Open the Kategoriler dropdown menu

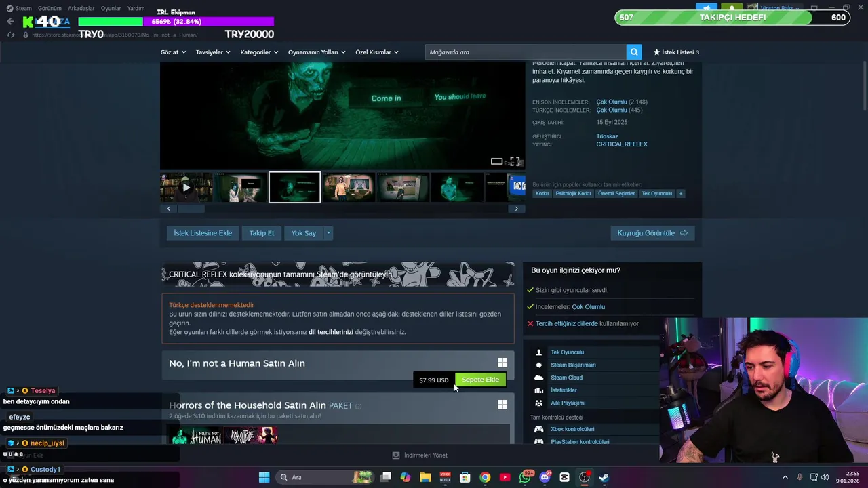click(x=259, y=52)
